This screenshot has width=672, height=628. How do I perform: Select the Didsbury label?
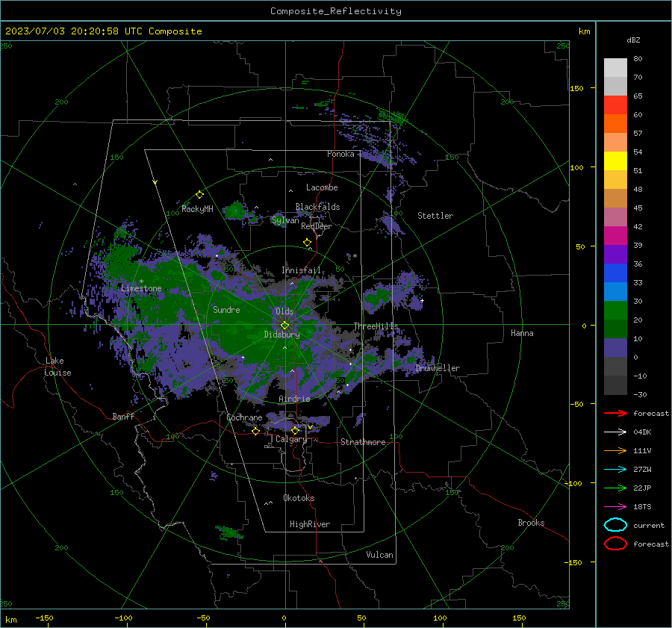pyautogui.click(x=281, y=335)
